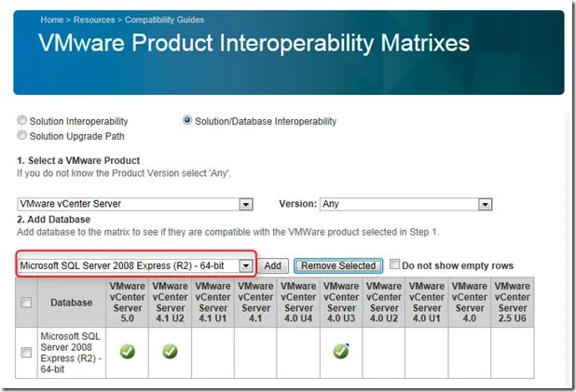Click the Remove Selected button
576x392 pixels.
click(338, 265)
